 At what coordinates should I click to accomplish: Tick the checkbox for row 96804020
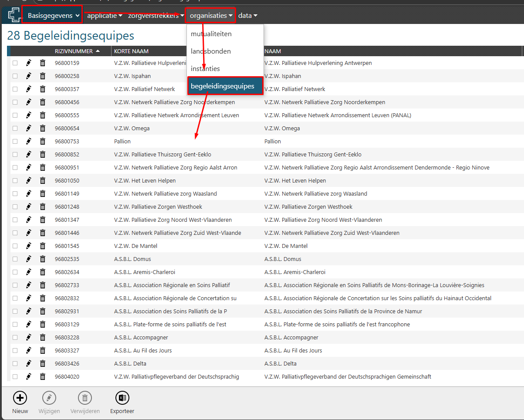point(15,377)
